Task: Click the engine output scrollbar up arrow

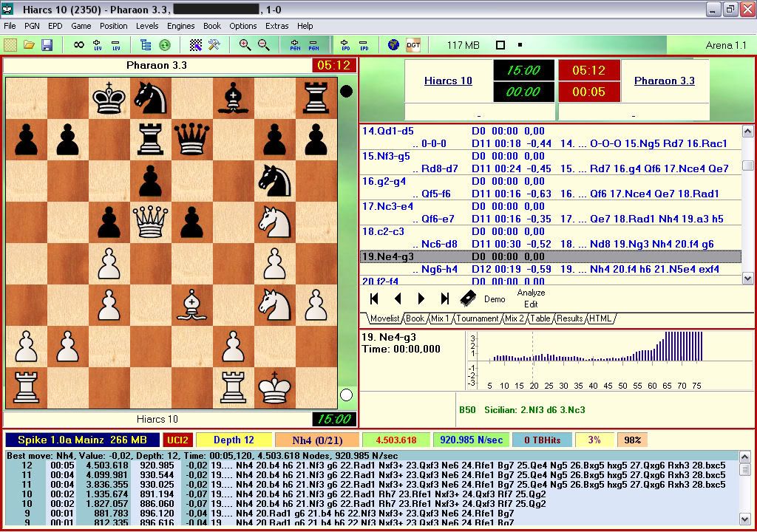Action: [x=745, y=457]
